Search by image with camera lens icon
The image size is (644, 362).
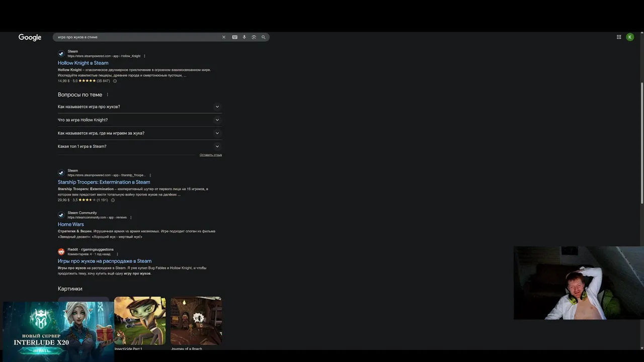254,37
